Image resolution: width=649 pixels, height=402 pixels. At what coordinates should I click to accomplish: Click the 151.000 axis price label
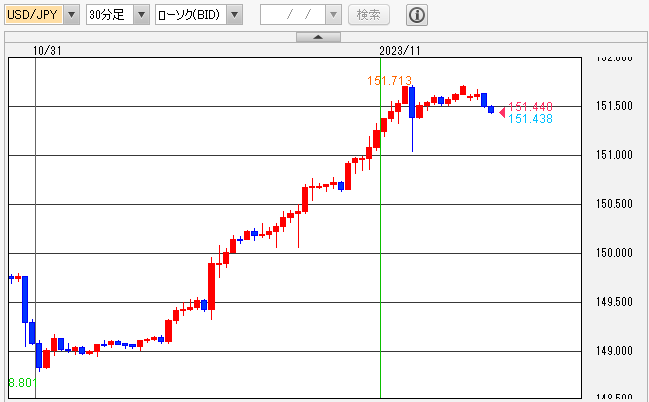coord(614,155)
